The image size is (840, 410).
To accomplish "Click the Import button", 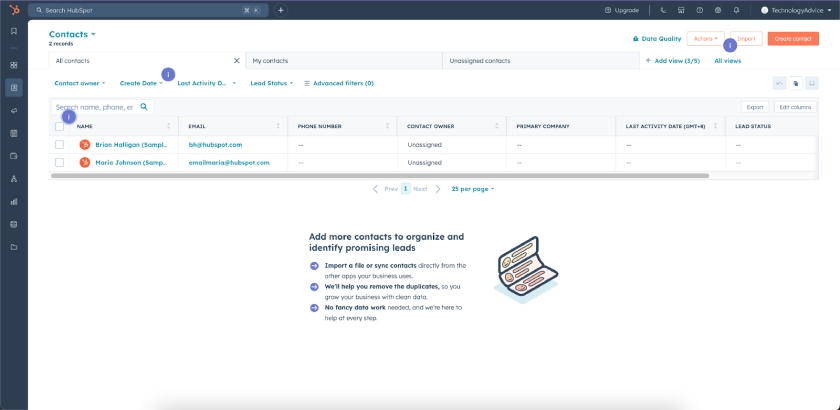I will (x=746, y=39).
